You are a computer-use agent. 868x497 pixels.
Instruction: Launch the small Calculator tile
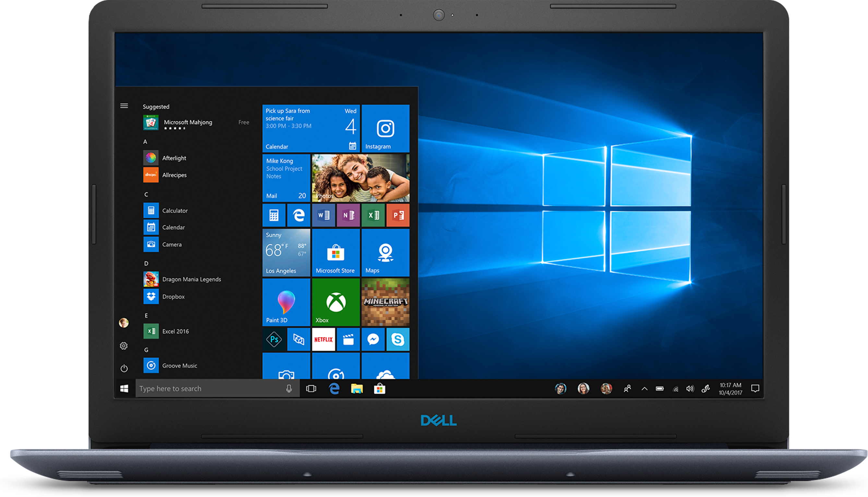pyautogui.click(x=274, y=215)
